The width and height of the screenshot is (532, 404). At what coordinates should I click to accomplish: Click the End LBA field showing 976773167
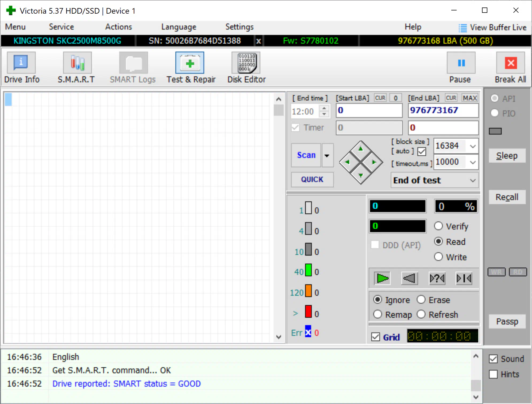click(x=443, y=110)
